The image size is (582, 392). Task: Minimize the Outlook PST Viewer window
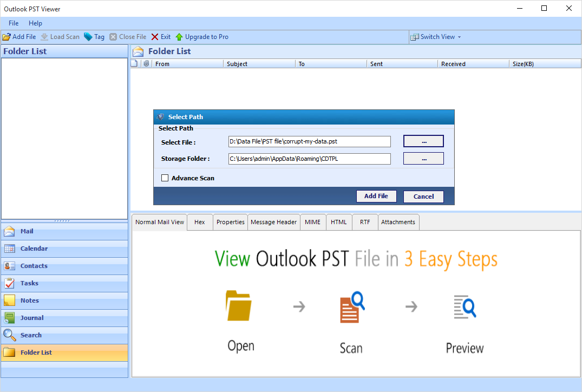pyautogui.click(x=520, y=8)
